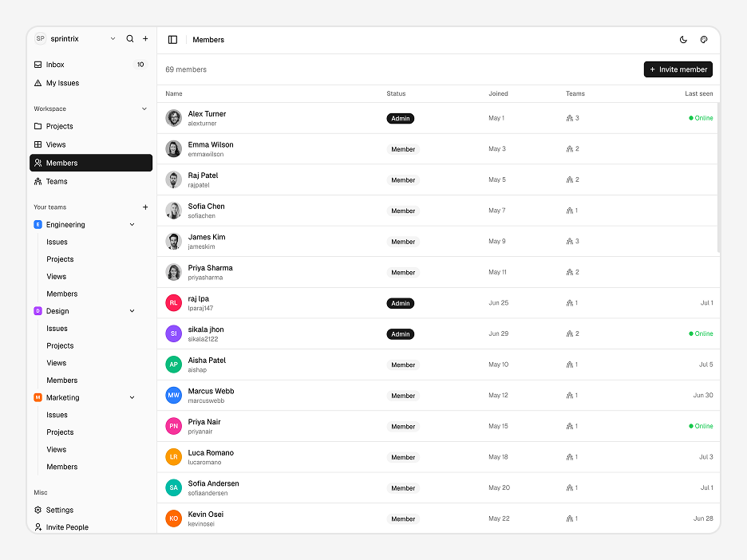The image size is (747, 560).
Task: Open Members under the Engineering team
Action: pyautogui.click(x=62, y=294)
